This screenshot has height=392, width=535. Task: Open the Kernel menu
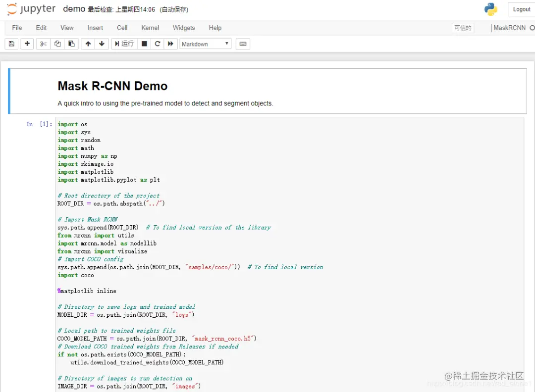(150, 28)
